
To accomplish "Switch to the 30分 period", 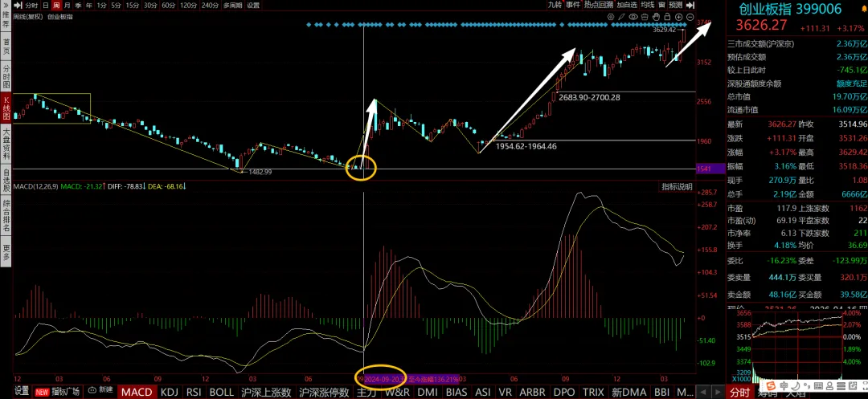I will coord(150,6).
